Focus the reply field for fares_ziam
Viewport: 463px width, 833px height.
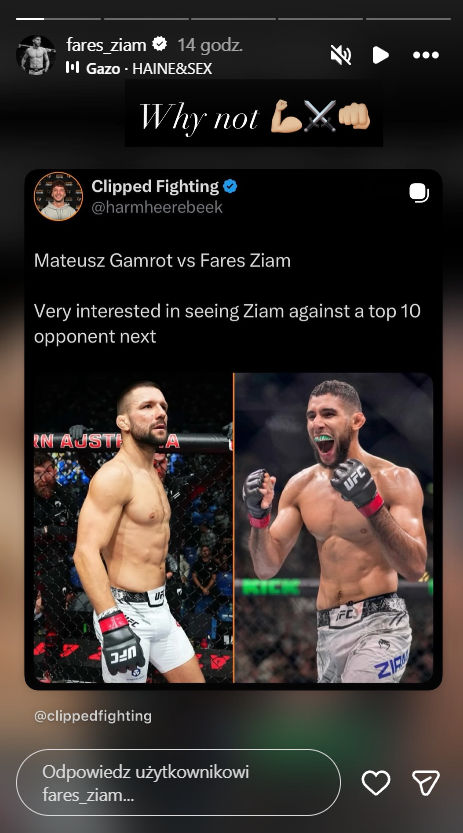click(178, 783)
